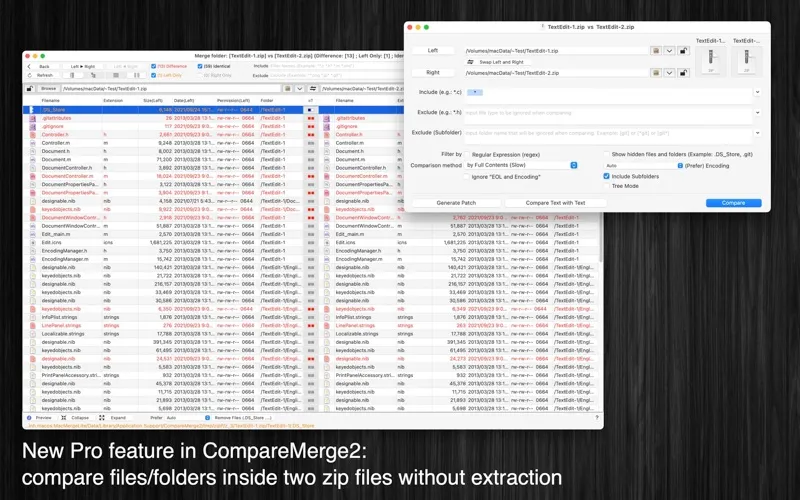Click the Back arrow in merge window
Image resolution: width=800 pixels, height=500 pixels.
[29, 66]
